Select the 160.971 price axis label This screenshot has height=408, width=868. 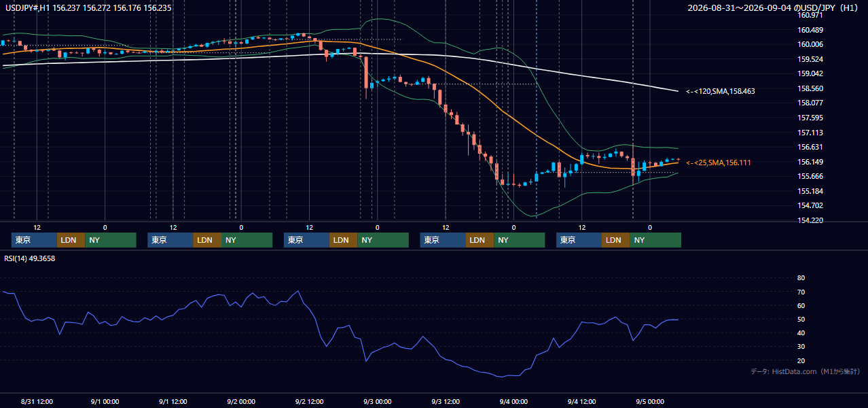[x=810, y=15]
